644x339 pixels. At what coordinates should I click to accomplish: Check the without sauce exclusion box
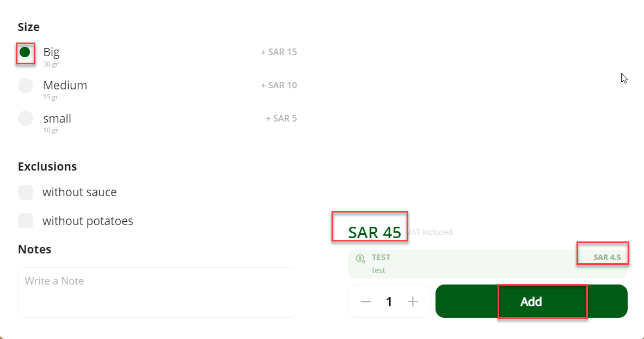[x=26, y=192]
